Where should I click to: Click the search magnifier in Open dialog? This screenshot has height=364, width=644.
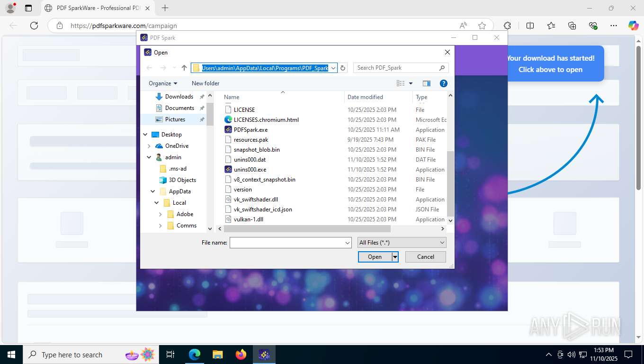pyautogui.click(x=442, y=68)
